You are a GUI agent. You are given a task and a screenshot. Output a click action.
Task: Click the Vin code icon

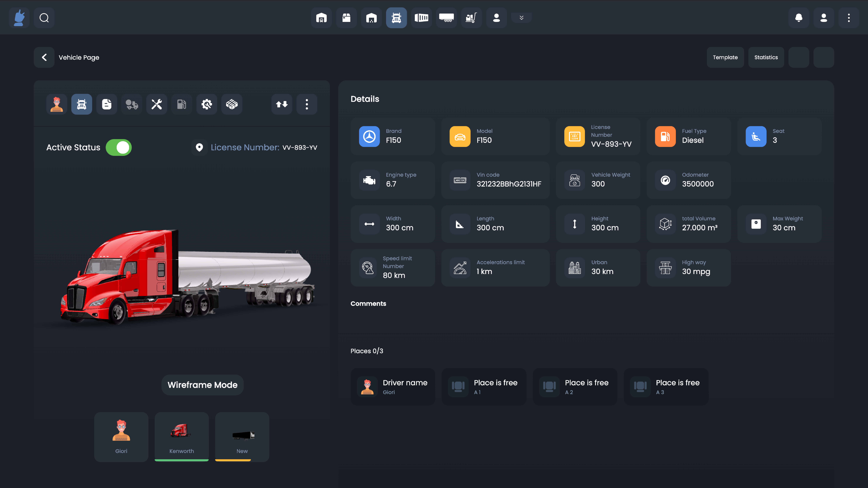point(460,180)
